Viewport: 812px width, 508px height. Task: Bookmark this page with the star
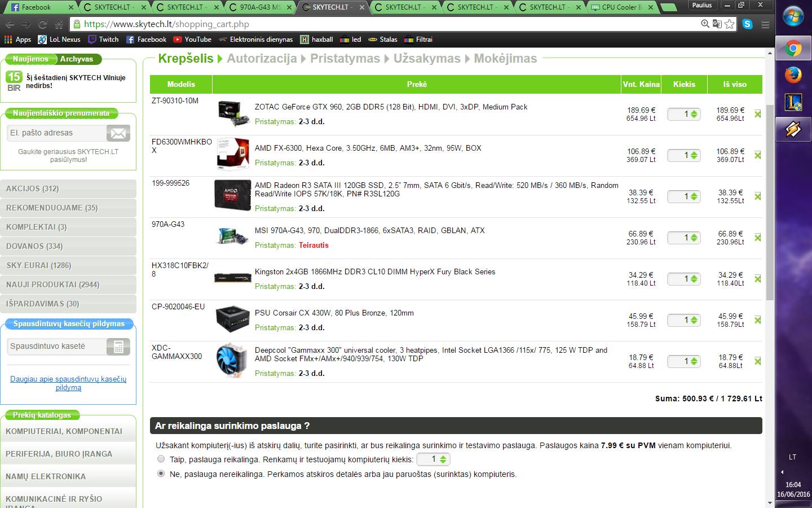(x=730, y=24)
